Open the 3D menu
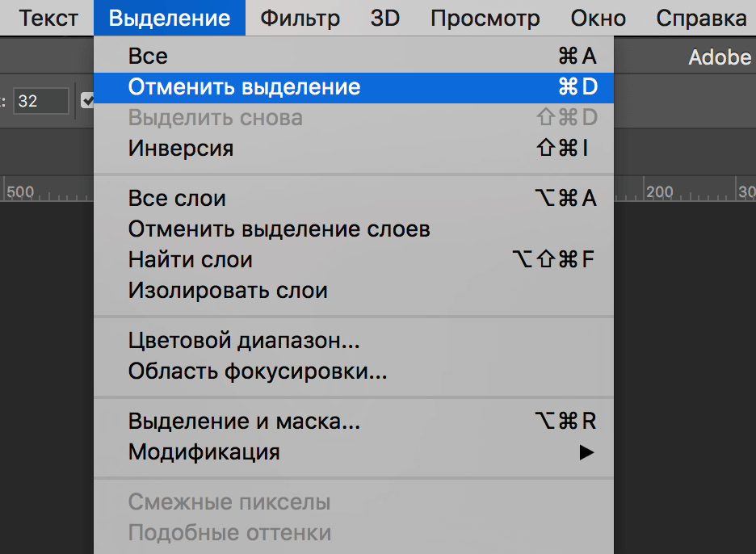Image resolution: width=756 pixels, height=554 pixels. [385, 18]
